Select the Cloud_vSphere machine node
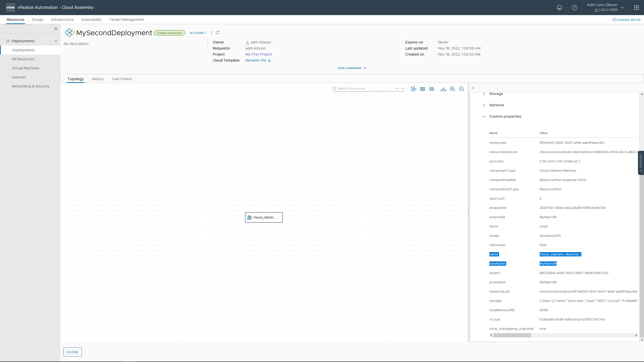The image size is (644, 362). tap(264, 217)
